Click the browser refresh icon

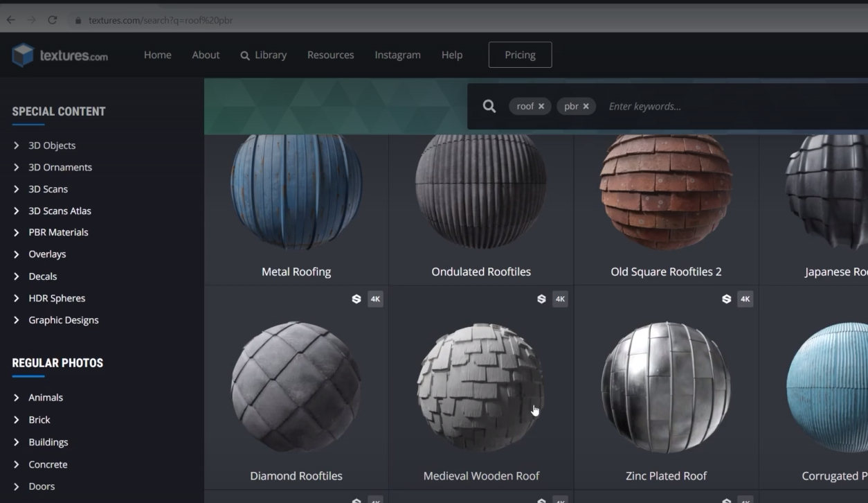[52, 20]
